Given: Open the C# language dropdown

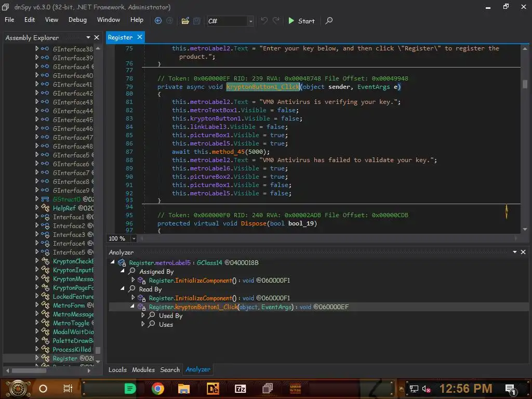Looking at the screenshot, I should click(x=250, y=21).
